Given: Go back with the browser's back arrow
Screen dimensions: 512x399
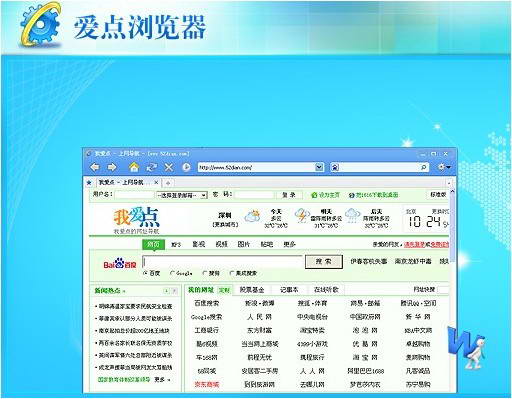Looking at the screenshot, I should click(95, 167).
